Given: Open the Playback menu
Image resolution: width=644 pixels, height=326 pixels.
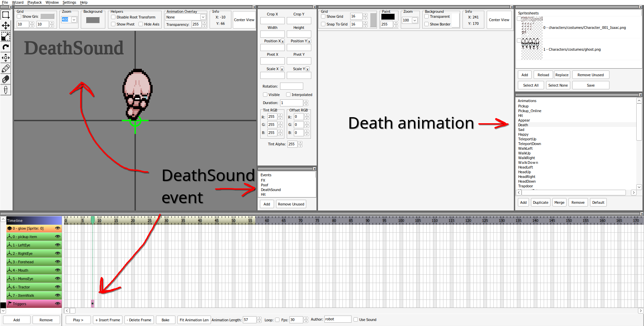Looking at the screenshot, I should pyautogui.click(x=35, y=2).
